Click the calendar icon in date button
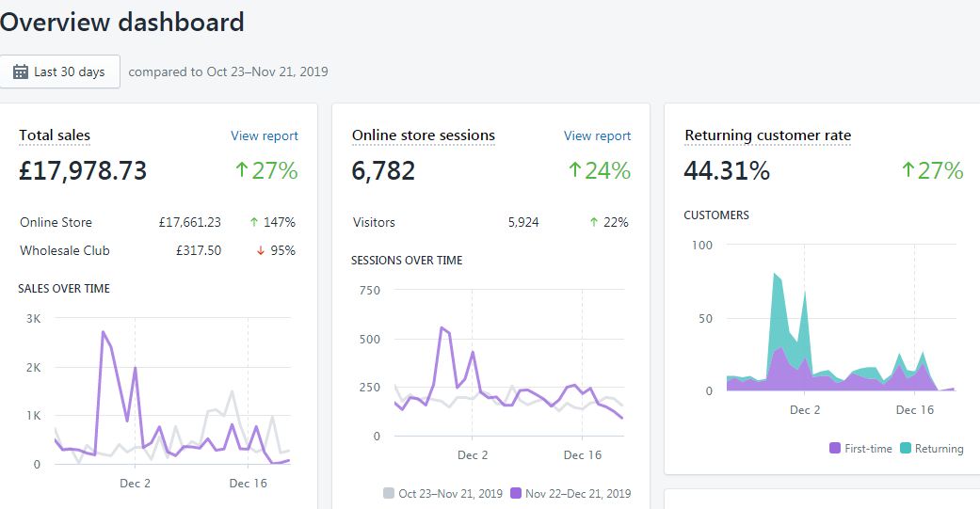The height and width of the screenshot is (509, 980). click(x=21, y=72)
